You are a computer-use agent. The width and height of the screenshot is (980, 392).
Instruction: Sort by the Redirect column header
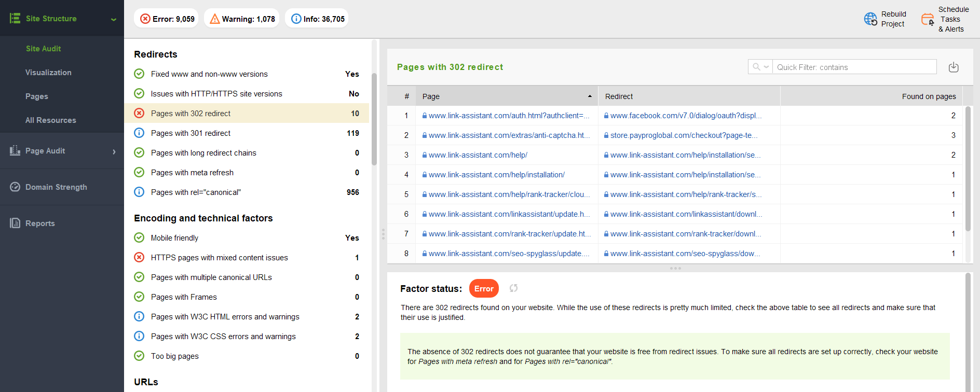pos(689,96)
